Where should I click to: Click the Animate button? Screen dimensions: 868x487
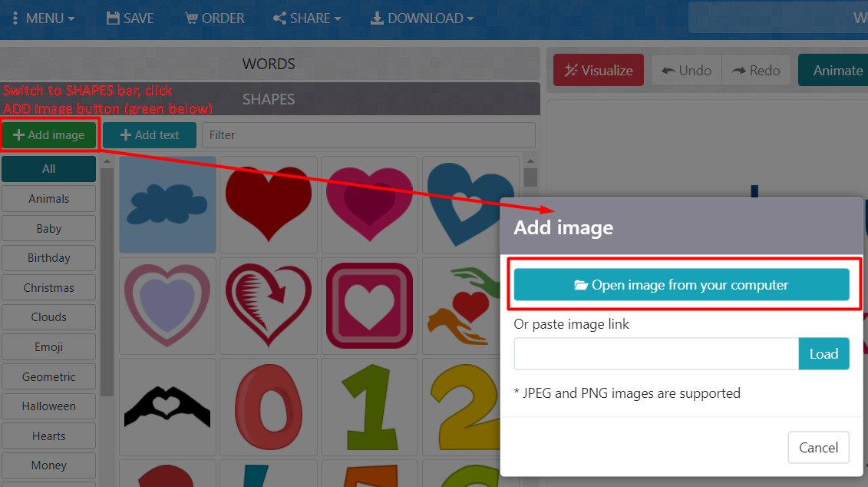click(835, 71)
